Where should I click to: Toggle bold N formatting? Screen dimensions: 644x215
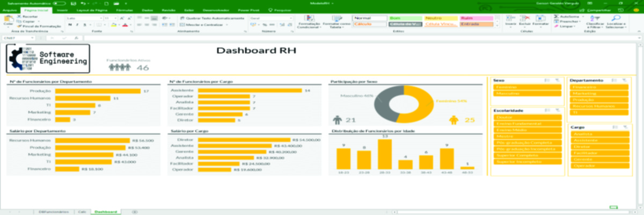[70, 25]
